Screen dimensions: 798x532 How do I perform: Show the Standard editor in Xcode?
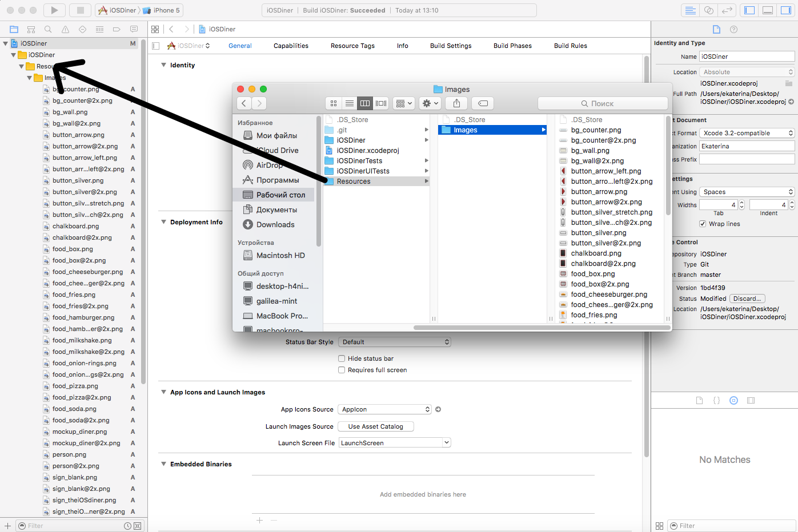coord(690,10)
